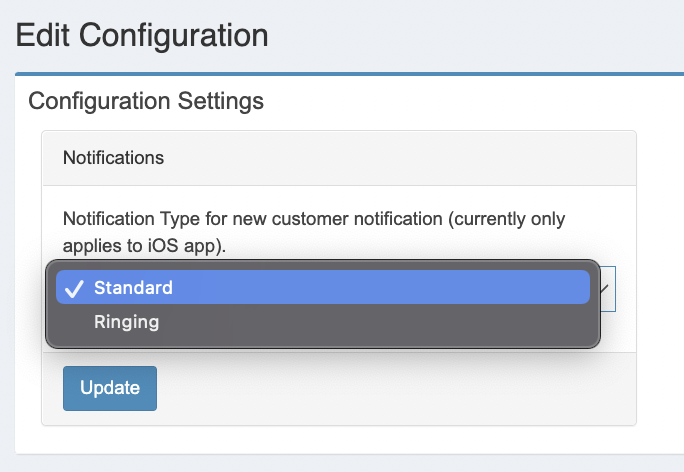Click the Notifications panel header
Viewport: 684px width, 472px height.
pyautogui.click(x=339, y=158)
